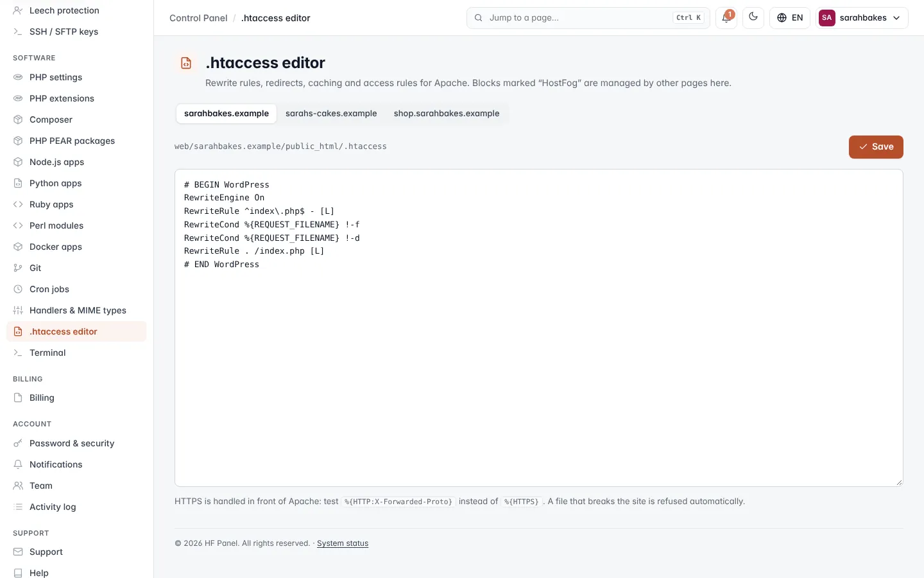This screenshot has width=924, height=578.
Task: Switch to sarahbakes.example tab
Action: (x=227, y=114)
